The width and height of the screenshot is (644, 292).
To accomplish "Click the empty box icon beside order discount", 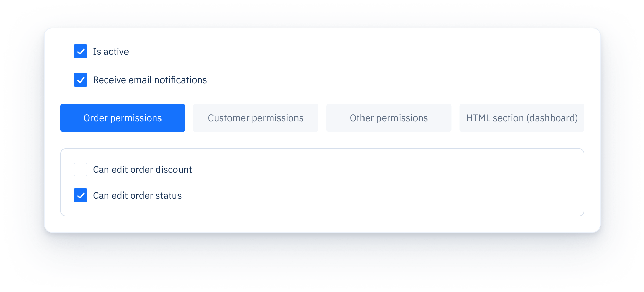I will point(81,169).
